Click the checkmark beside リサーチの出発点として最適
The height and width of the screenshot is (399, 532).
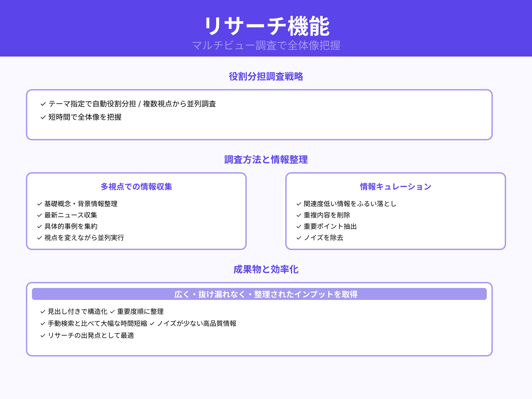42,336
